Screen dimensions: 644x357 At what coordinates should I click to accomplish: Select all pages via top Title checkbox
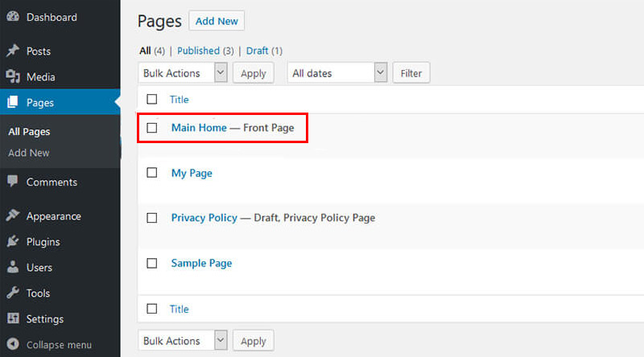[152, 100]
